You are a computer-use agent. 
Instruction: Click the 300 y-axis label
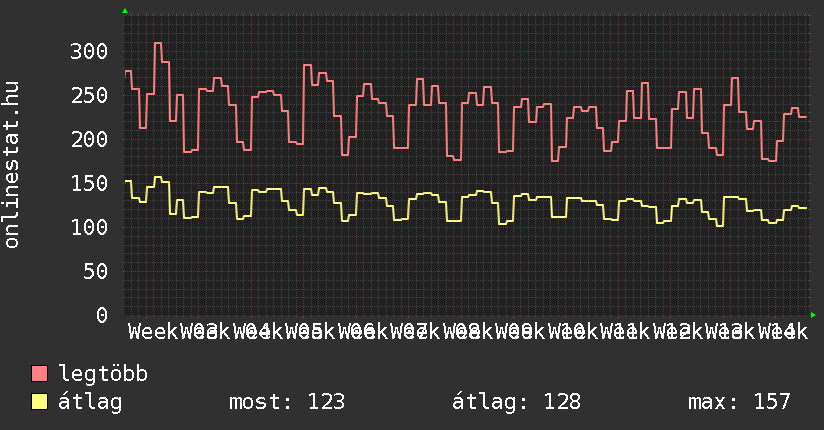point(88,51)
